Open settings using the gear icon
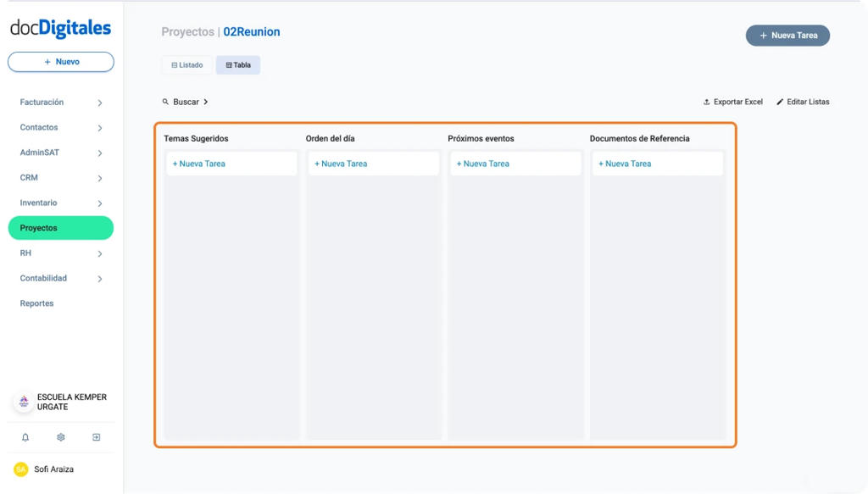868x494 pixels. tap(60, 437)
